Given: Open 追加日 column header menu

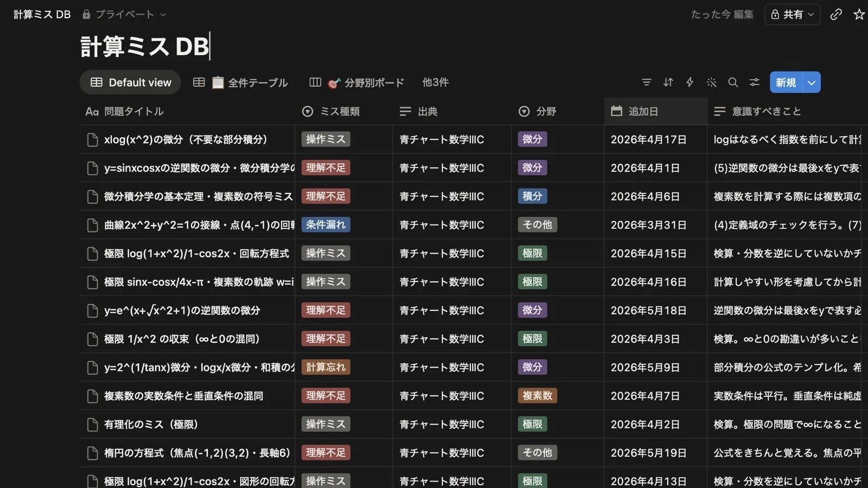Looking at the screenshot, I should (655, 111).
